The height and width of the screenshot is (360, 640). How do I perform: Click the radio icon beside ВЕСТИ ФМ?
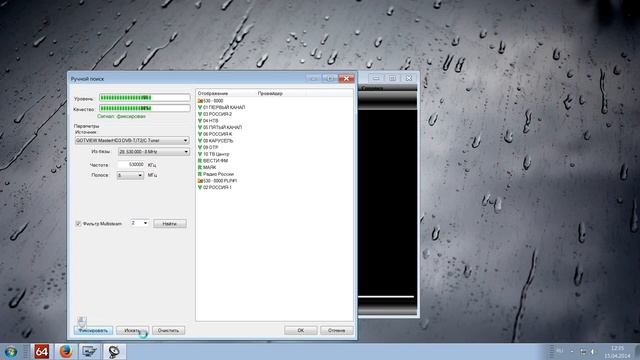point(200,161)
